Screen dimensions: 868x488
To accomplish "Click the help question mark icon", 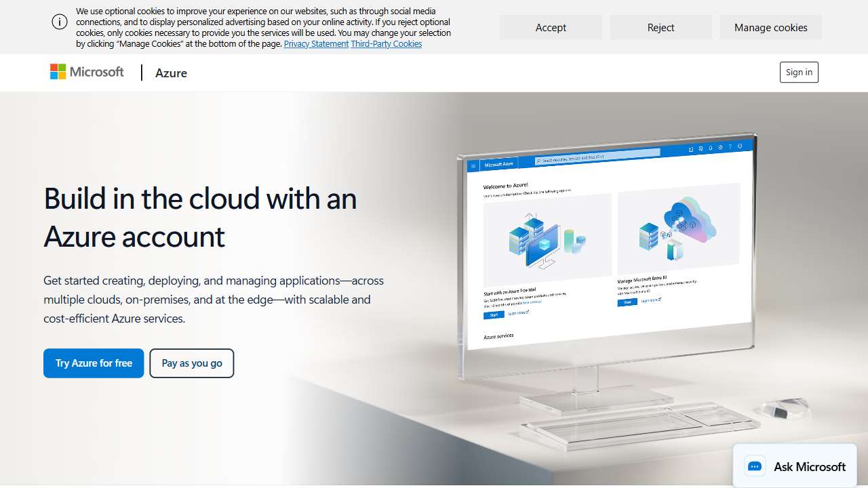I will point(730,147).
